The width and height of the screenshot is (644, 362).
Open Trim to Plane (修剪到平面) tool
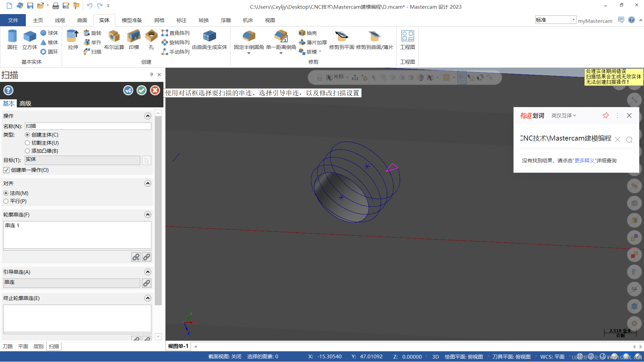(x=342, y=40)
